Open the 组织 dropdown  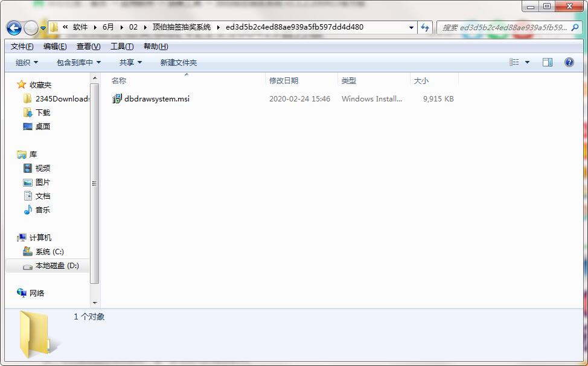pos(27,63)
